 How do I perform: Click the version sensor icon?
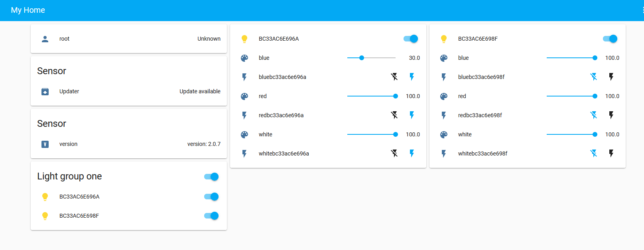(x=45, y=144)
